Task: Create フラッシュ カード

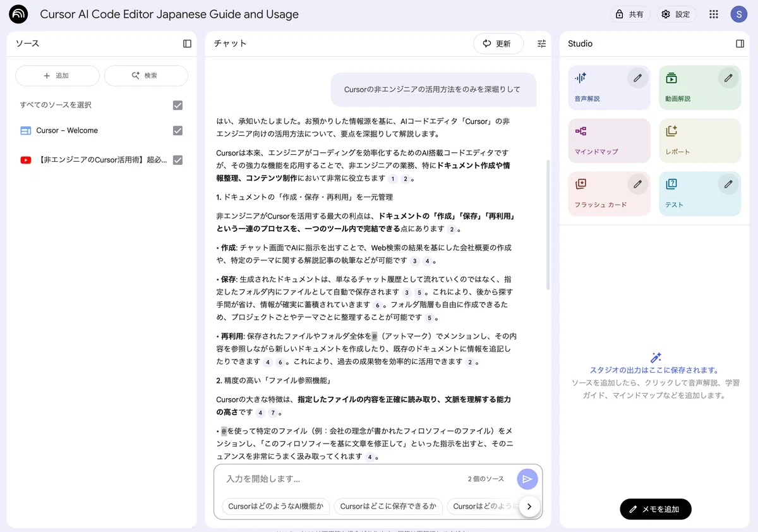Action: (609, 194)
